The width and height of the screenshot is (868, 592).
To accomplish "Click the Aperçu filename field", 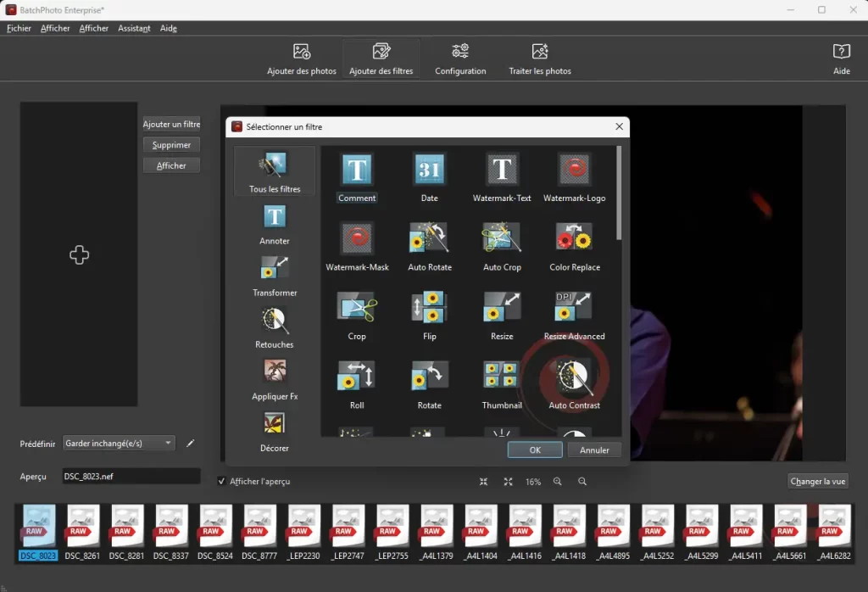I will point(131,477).
